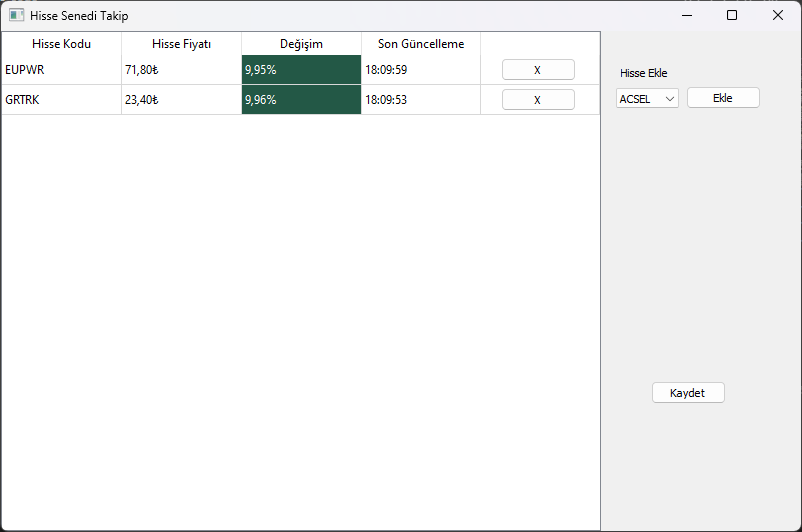Image resolution: width=802 pixels, height=532 pixels.
Task: Select the 71,80₺ price cell
Action: point(182,70)
